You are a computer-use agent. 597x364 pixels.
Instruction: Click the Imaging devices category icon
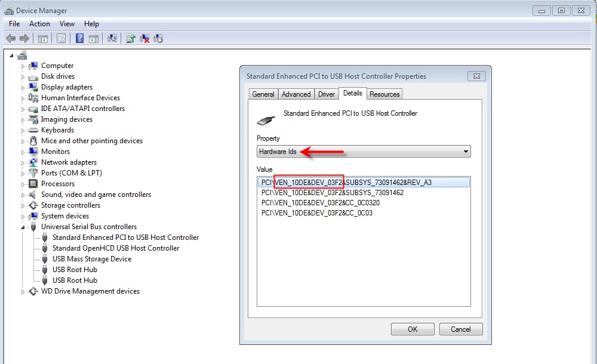[x=33, y=119]
